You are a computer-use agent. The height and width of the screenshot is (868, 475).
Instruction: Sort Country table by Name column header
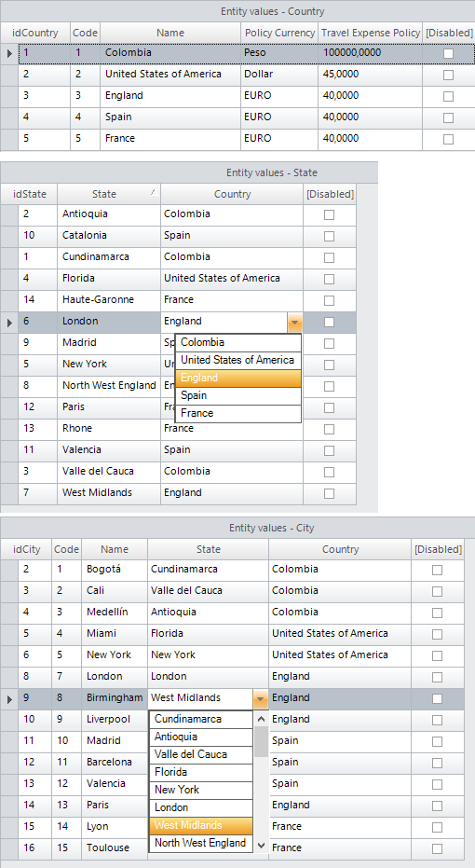170,34
